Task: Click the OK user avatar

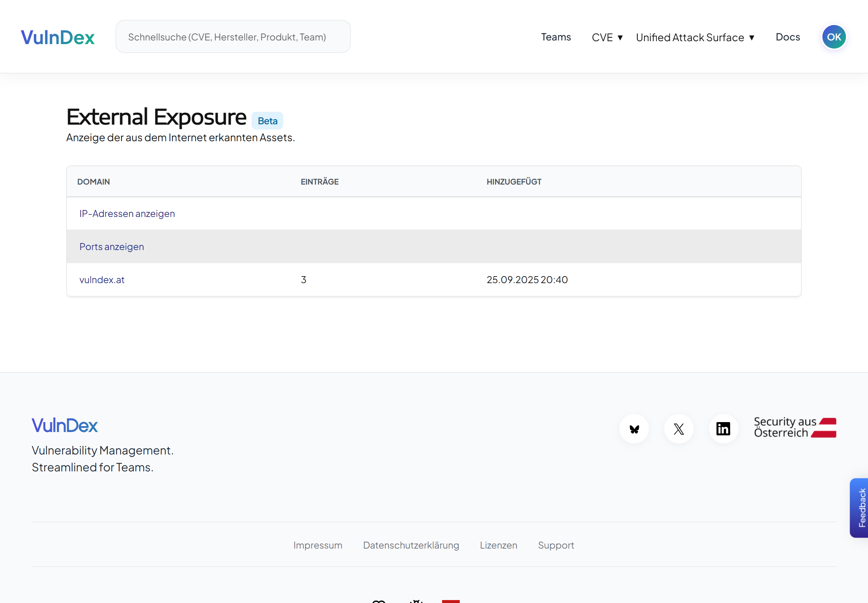Action: coord(834,37)
